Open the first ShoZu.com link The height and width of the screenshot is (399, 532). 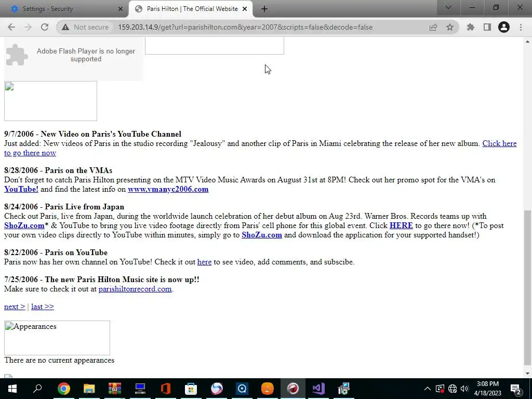click(x=24, y=225)
